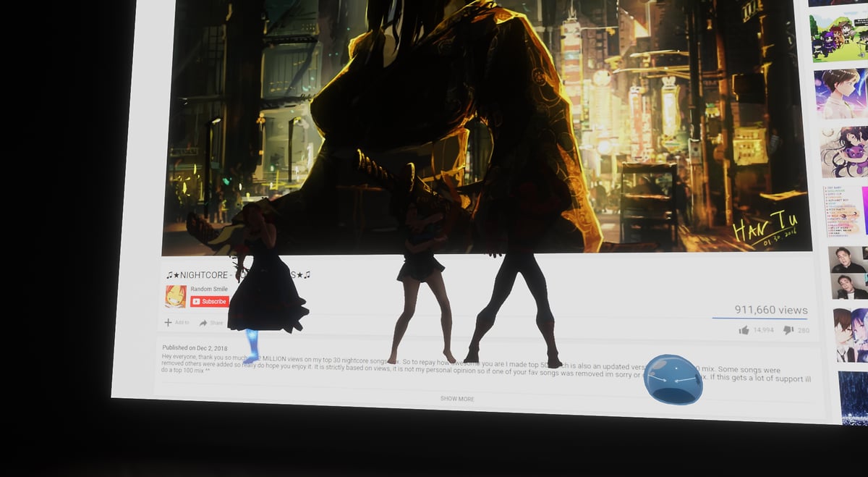Click the thumbs-up like icon

click(x=744, y=330)
